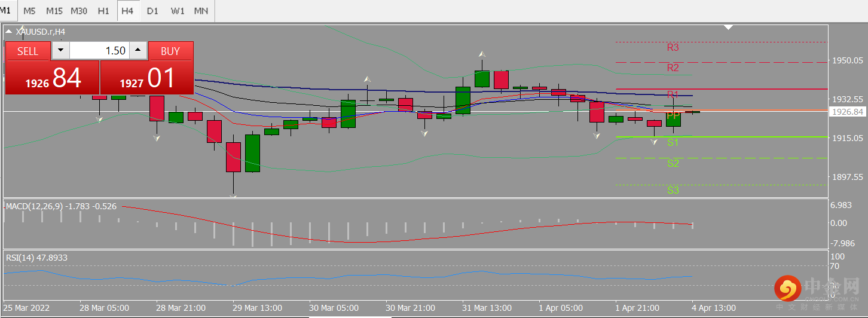
Task: Click the 1915.05 price axis label
Action: (x=848, y=138)
